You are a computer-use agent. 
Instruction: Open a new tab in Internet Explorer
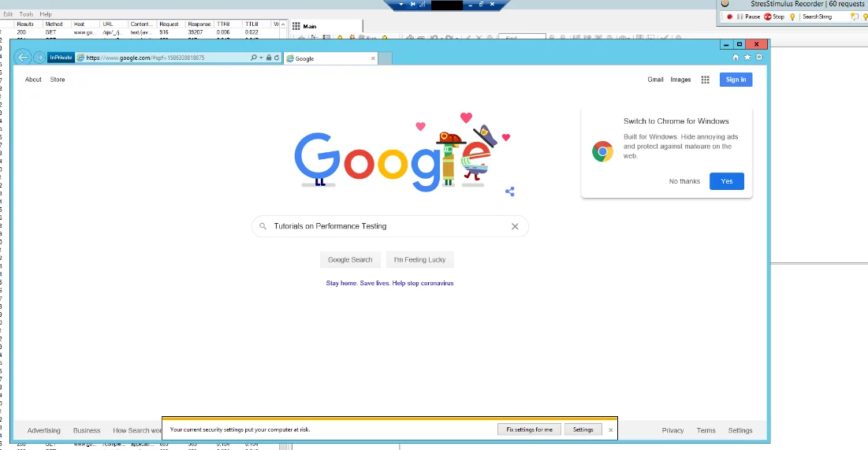pyautogui.click(x=386, y=58)
